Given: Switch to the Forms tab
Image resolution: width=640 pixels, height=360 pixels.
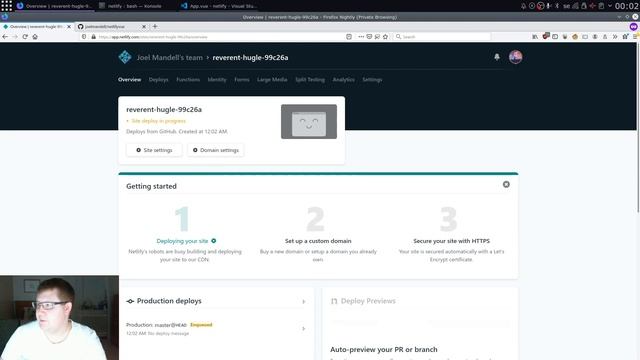Looking at the screenshot, I should 242,80.
